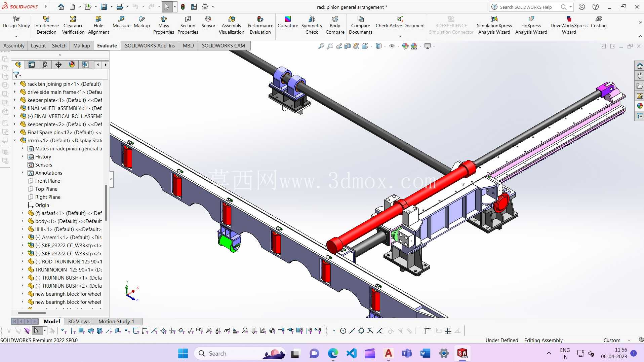Expand drive side main frame<1> node
Image resolution: width=644 pixels, height=362 pixels.
pos(15,92)
